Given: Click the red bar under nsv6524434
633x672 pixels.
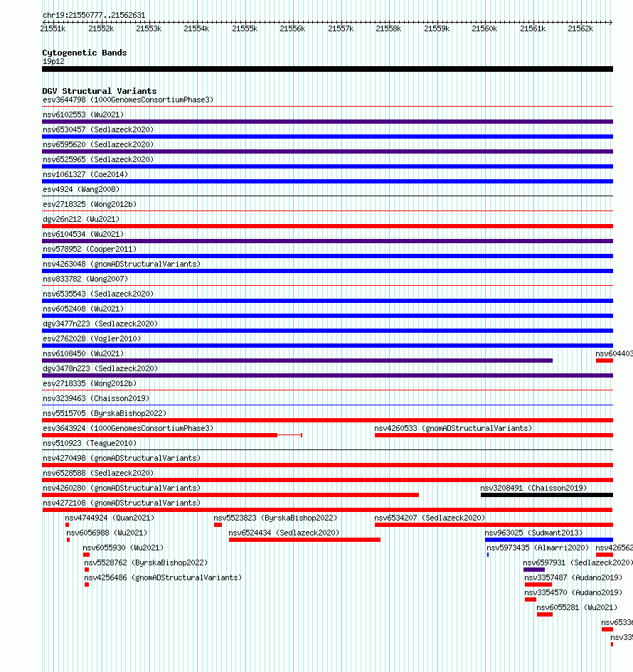Looking at the screenshot, I should 304,540.
